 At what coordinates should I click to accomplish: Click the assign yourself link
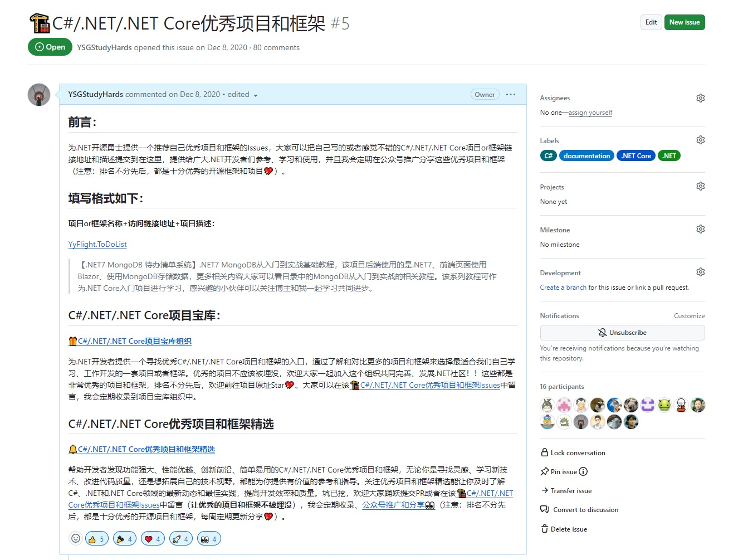coord(590,112)
